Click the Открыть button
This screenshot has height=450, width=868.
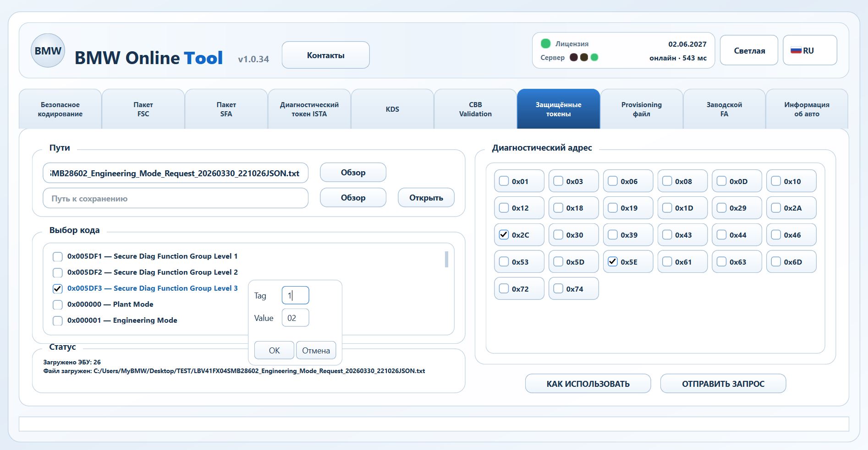[426, 198]
